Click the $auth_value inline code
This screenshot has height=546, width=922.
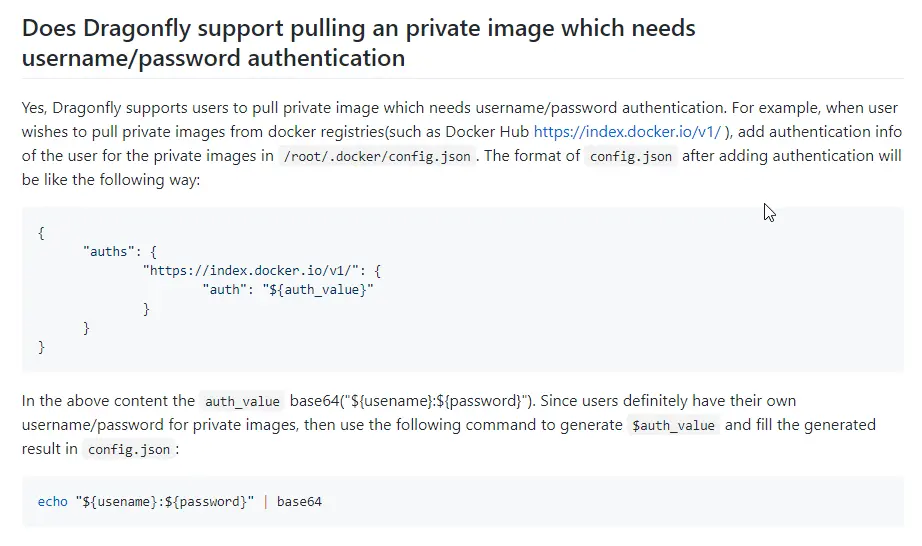pyautogui.click(x=673, y=425)
